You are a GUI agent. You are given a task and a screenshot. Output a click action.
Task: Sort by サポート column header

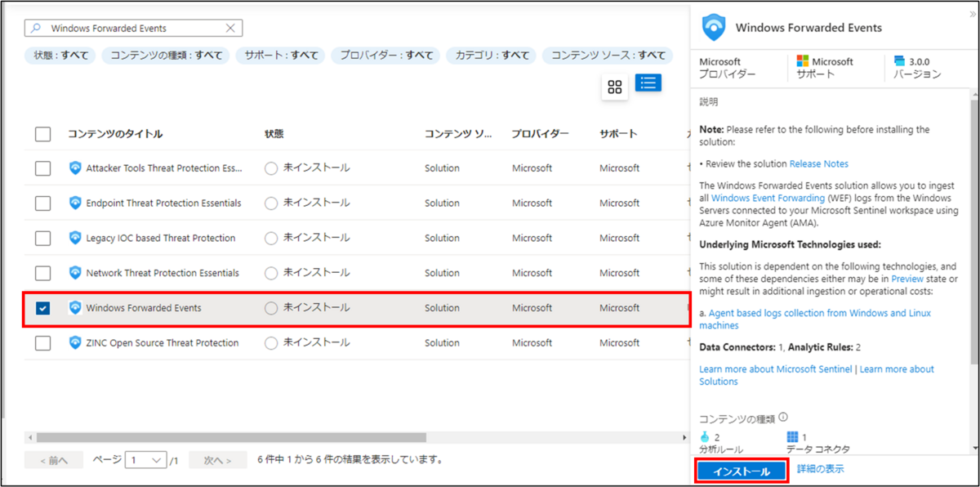(x=618, y=134)
